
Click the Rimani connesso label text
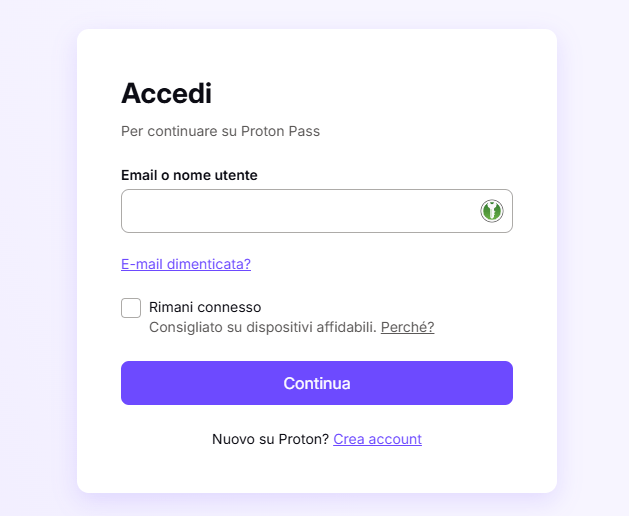[205, 307]
